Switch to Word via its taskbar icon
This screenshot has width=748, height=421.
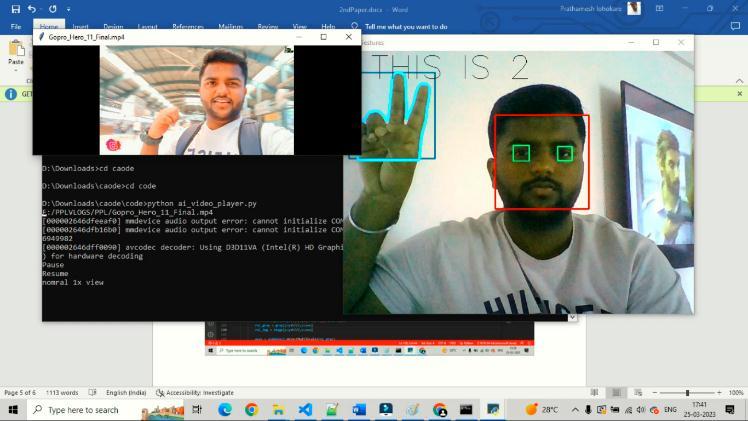[359, 410]
